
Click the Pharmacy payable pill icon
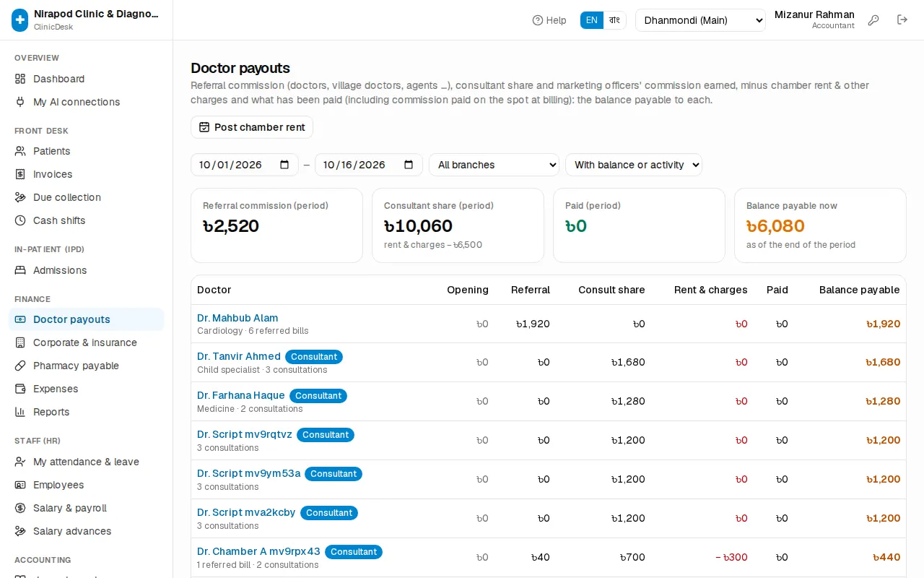coord(20,366)
